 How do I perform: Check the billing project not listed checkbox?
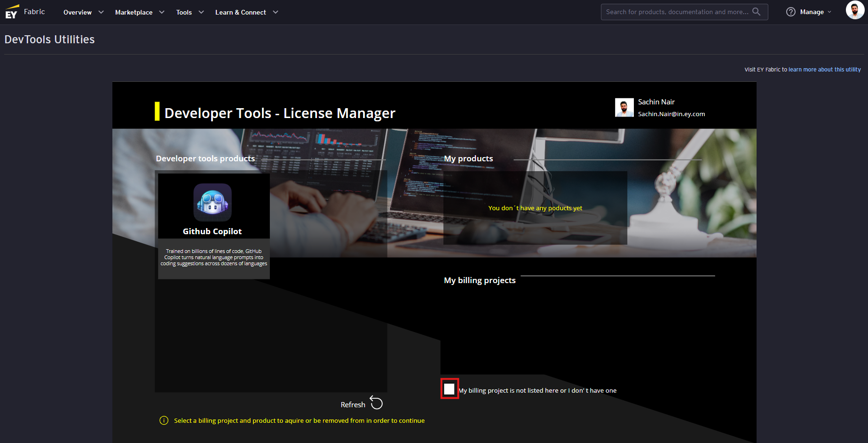[450, 389]
